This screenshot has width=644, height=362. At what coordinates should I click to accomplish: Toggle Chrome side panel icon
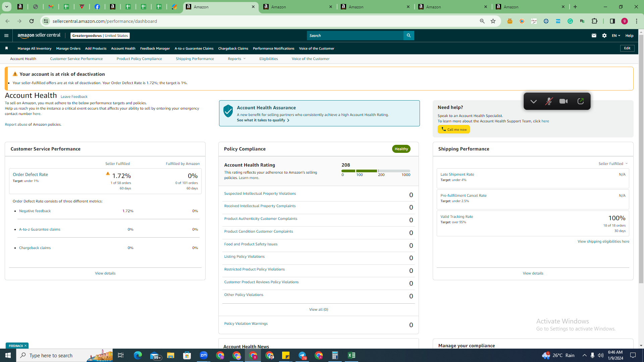(612, 21)
